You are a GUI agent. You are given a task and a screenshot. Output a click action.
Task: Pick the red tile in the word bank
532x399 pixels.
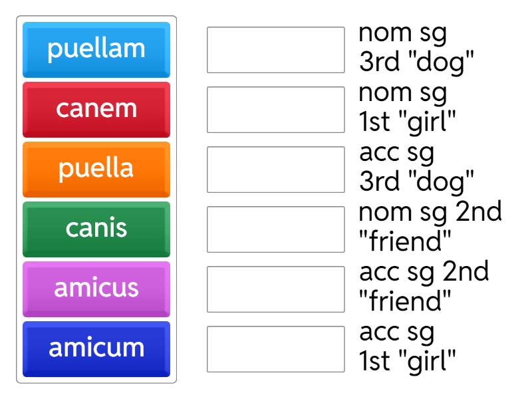coord(96,110)
